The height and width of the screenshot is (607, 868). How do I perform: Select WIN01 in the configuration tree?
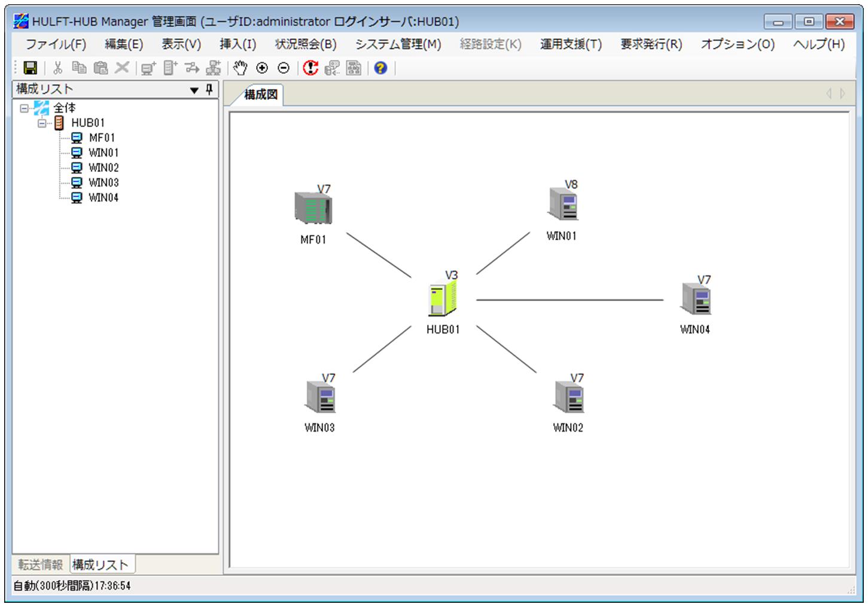pos(103,153)
